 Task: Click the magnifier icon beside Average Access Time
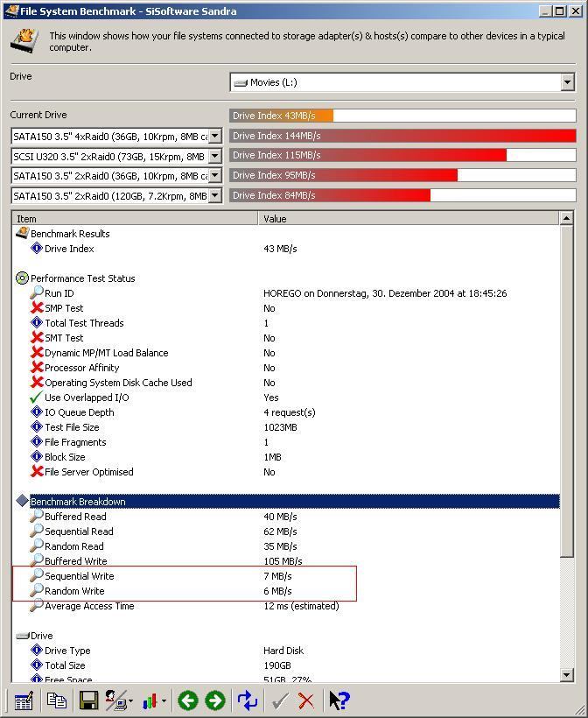(x=37, y=605)
